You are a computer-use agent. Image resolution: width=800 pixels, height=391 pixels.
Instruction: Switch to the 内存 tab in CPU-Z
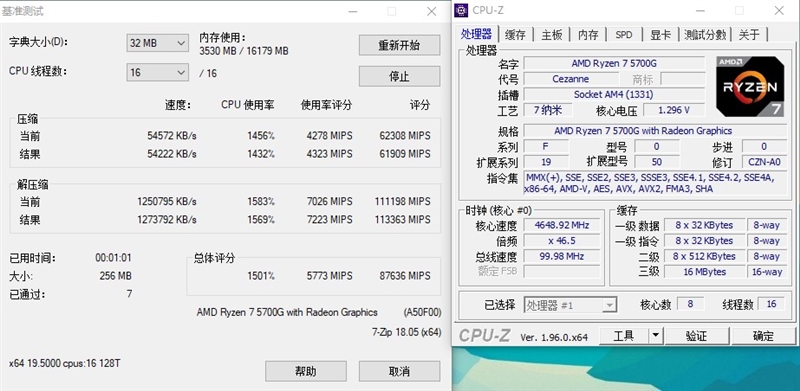pyautogui.click(x=588, y=35)
